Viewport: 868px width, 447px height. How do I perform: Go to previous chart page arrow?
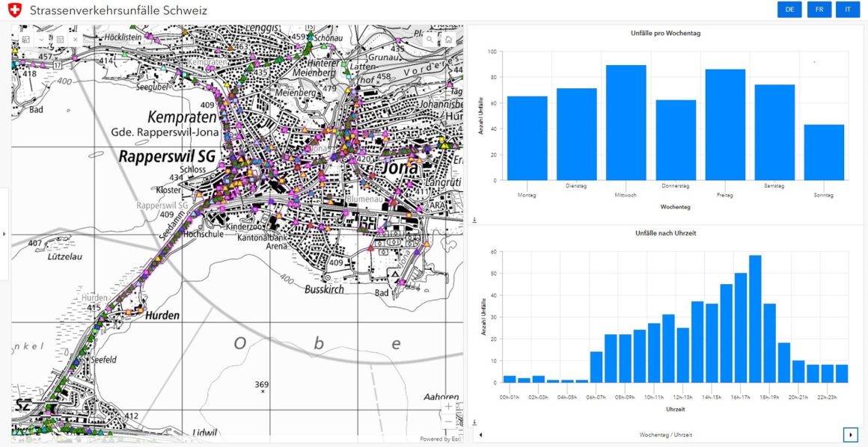coord(480,434)
